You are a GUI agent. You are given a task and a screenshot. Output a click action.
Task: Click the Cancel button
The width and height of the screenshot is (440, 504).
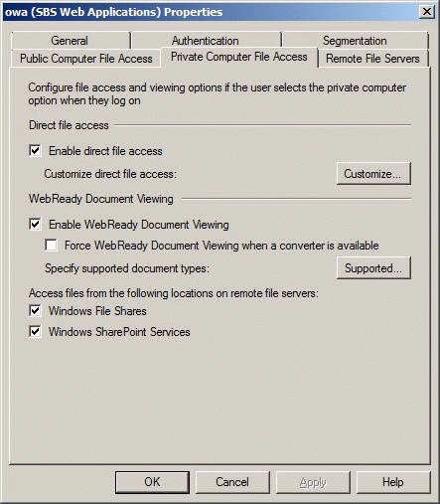[x=232, y=482]
